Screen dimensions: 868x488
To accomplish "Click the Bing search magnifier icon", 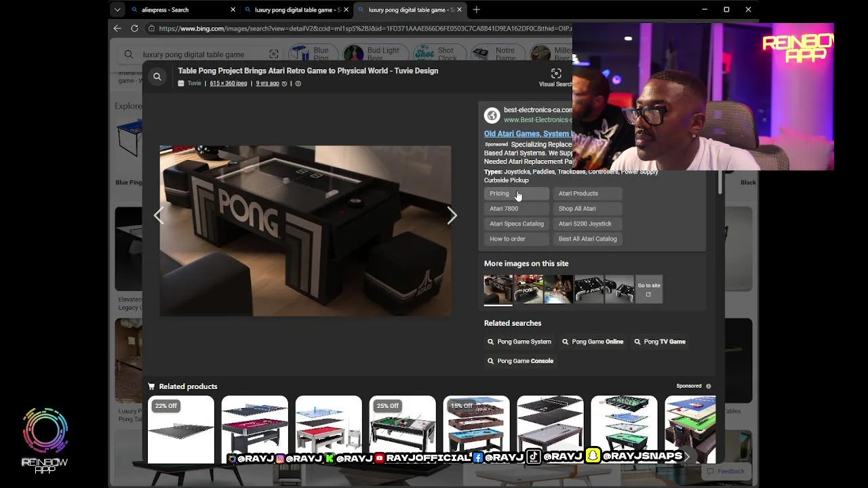I will click(x=129, y=54).
